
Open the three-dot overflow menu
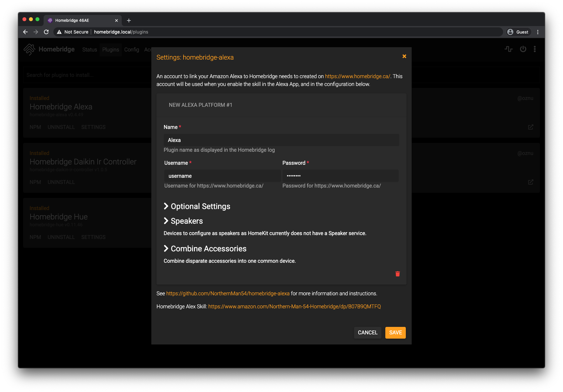(535, 49)
